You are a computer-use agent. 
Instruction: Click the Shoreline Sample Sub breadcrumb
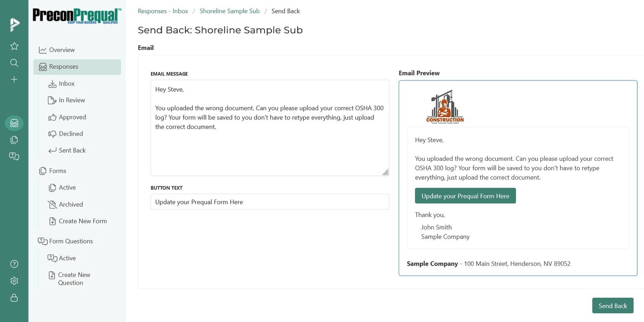point(230,11)
